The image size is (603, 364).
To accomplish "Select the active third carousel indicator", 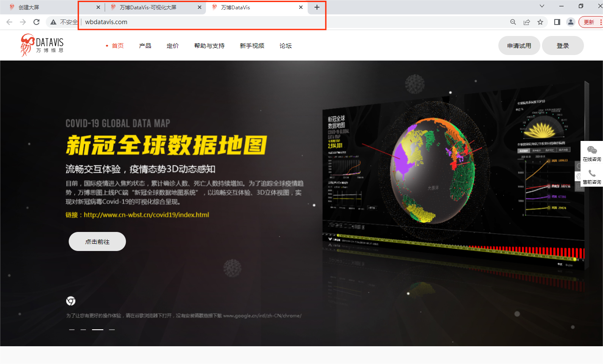I will tap(97, 329).
